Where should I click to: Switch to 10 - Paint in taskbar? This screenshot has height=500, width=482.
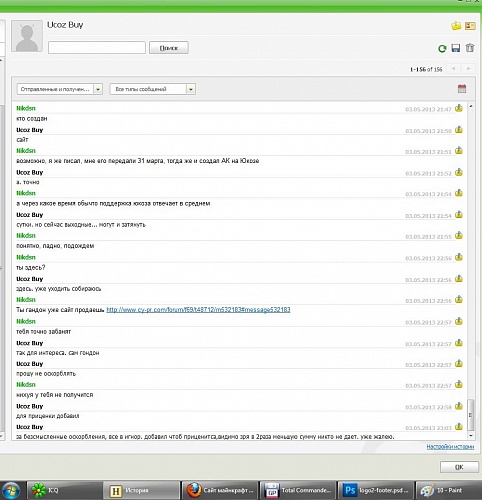[448, 490]
